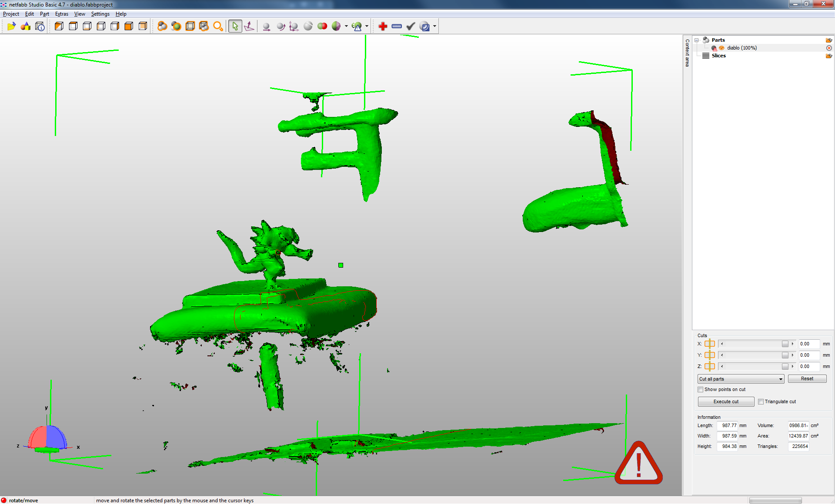The height and width of the screenshot is (504, 835).
Task: Select the Slices tree item
Action: point(719,56)
